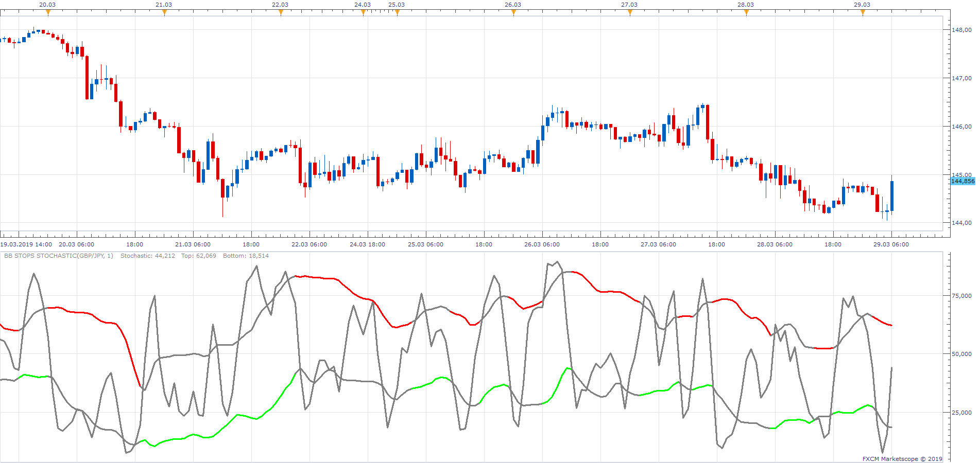
Task: Click the 22.03 day marker triangle
Action: click(x=281, y=13)
